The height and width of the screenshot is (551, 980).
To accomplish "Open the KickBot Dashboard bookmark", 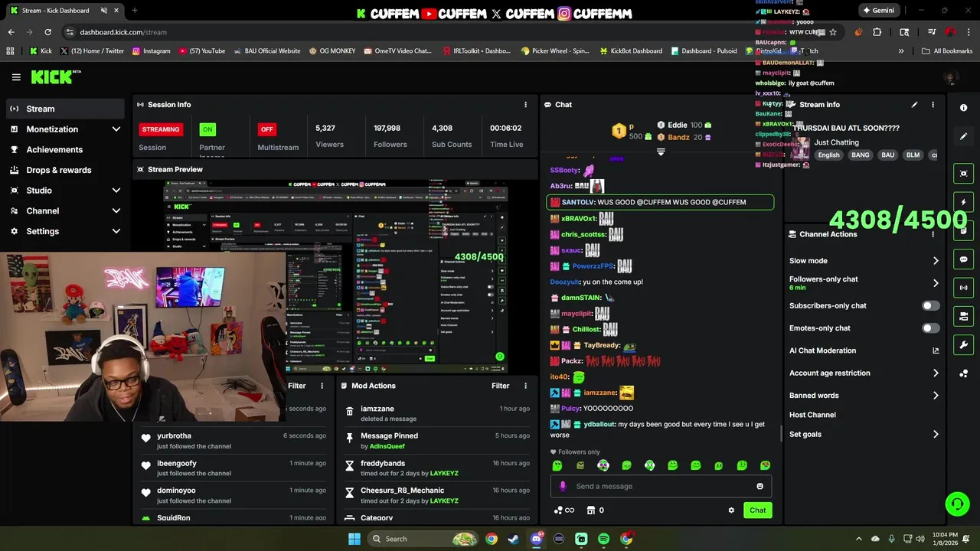I will point(630,51).
